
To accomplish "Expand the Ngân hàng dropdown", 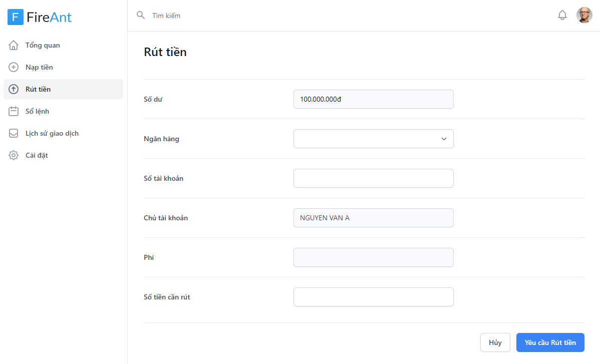I will [373, 139].
